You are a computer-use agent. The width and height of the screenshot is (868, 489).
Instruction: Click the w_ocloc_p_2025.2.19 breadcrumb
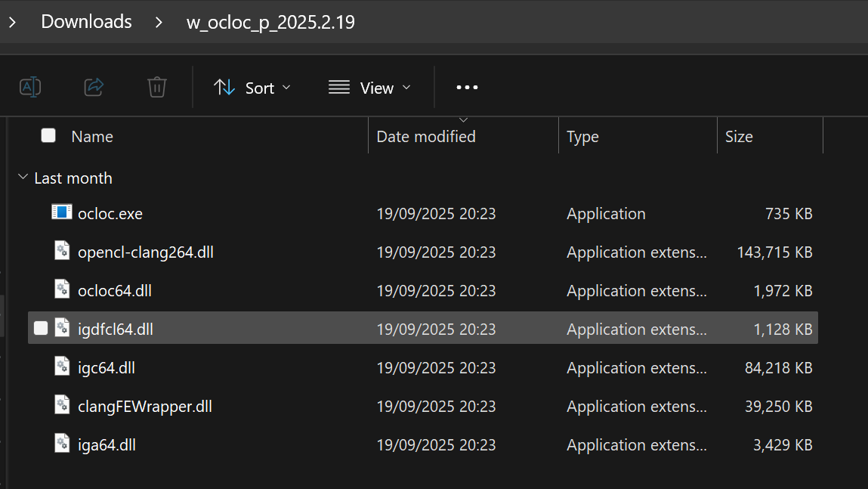270,22
